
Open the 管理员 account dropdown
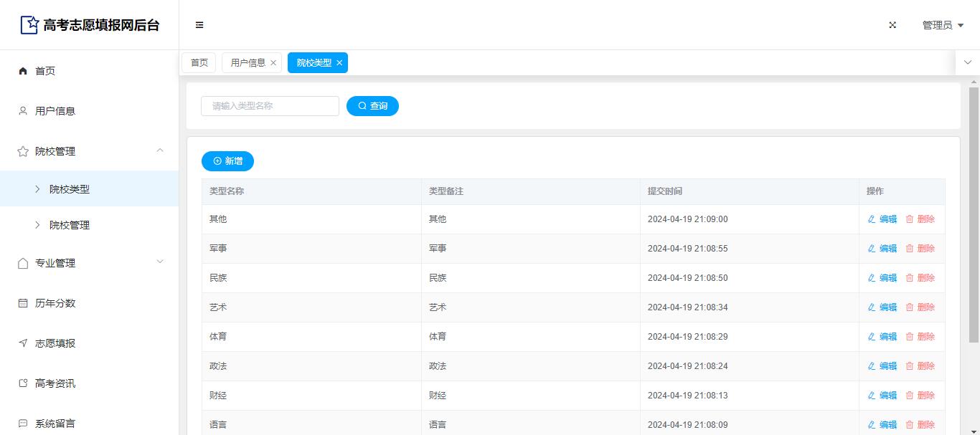click(x=943, y=25)
